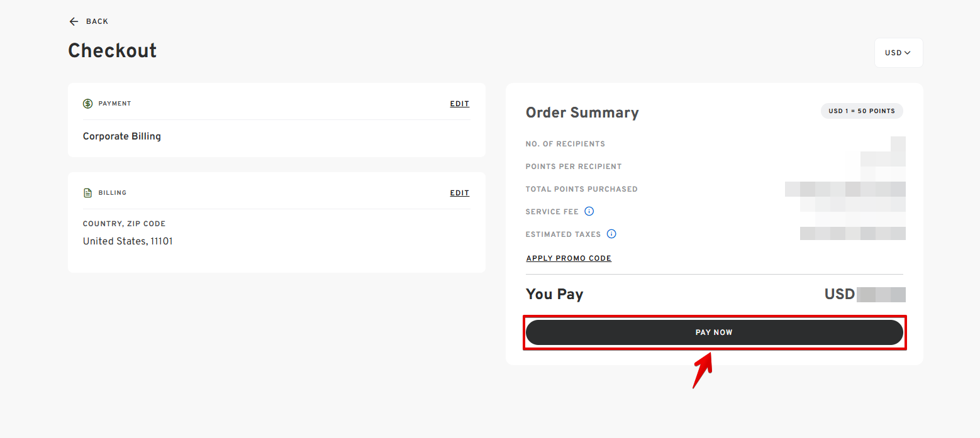Click the Service Fee info icon

click(x=589, y=211)
